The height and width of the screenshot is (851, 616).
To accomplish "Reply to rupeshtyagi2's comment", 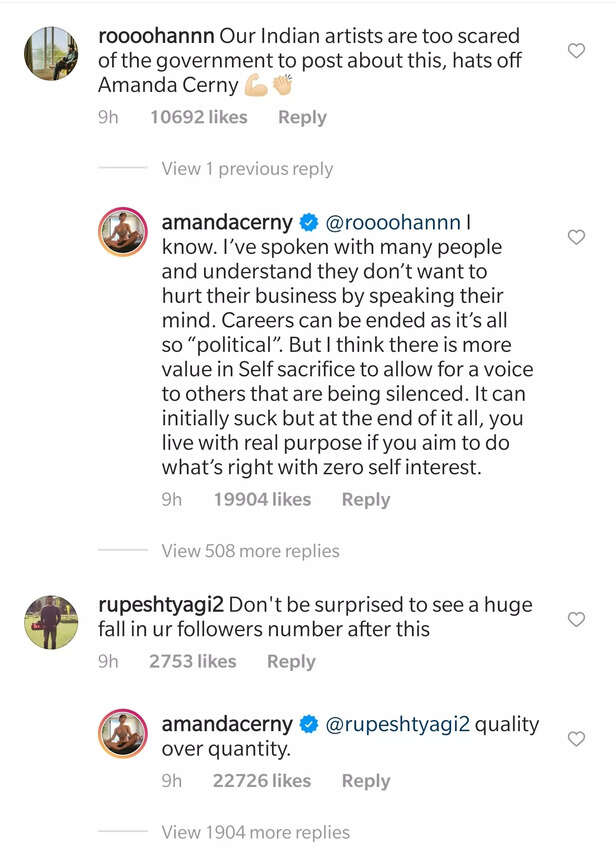I will 290,661.
